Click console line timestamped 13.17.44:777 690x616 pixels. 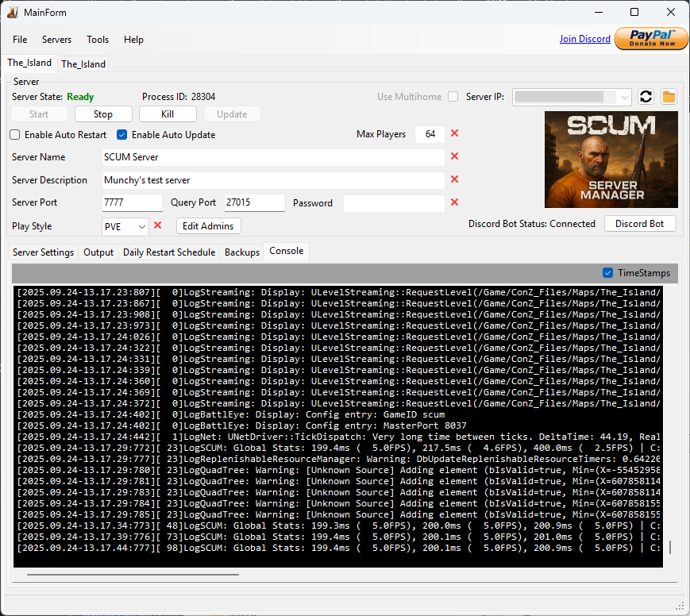[x=338, y=548]
